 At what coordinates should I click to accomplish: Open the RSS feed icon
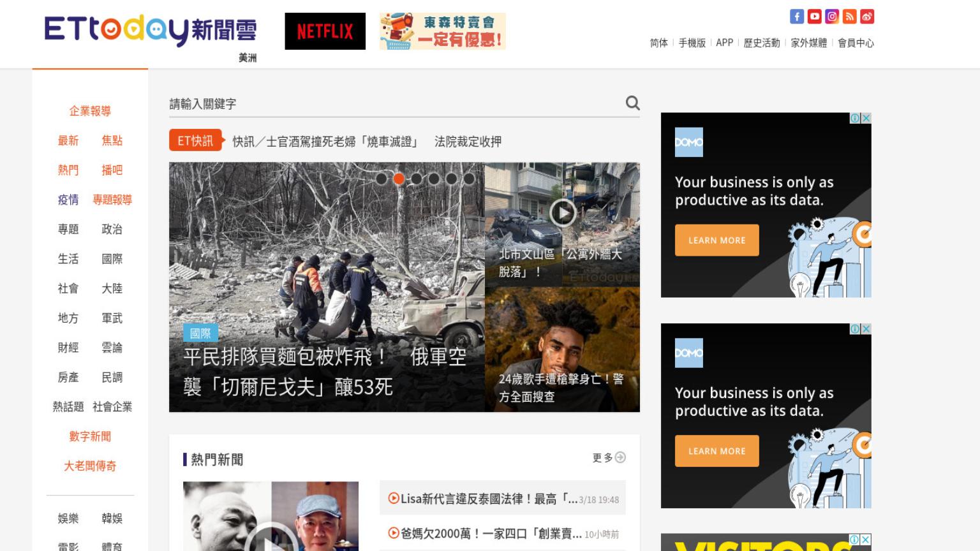pos(849,17)
